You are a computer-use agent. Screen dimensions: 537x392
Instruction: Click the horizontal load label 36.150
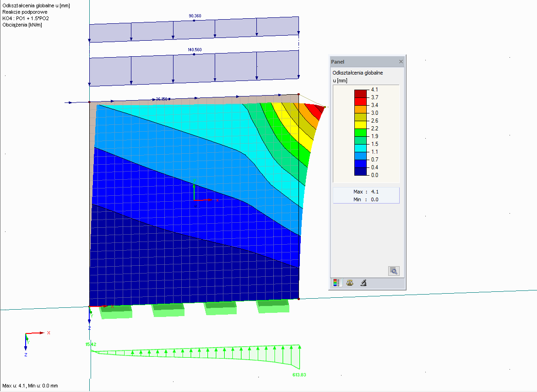pyautogui.click(x=162, y=99)
